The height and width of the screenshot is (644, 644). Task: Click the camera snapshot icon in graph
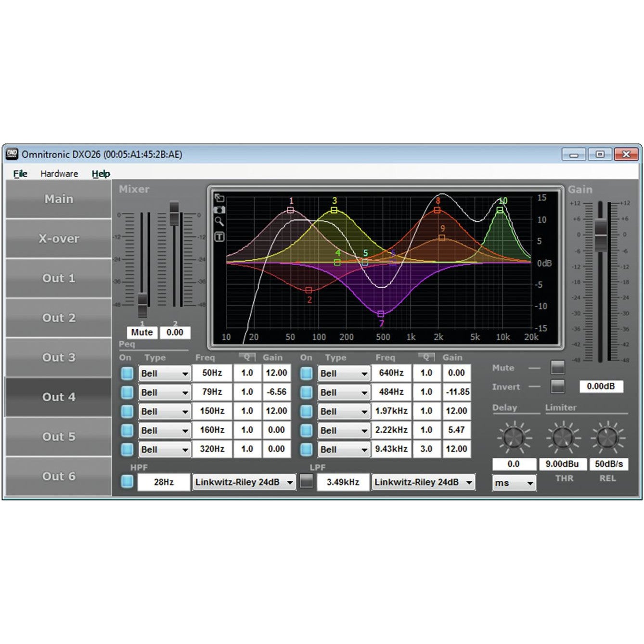click(219, 210)
